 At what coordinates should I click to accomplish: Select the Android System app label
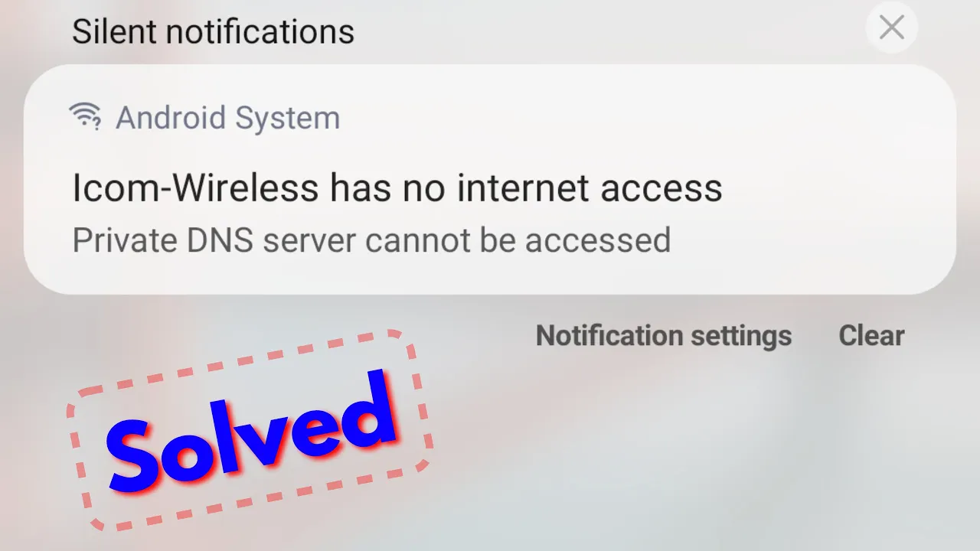pyautogui.click(x=227, y=118)
